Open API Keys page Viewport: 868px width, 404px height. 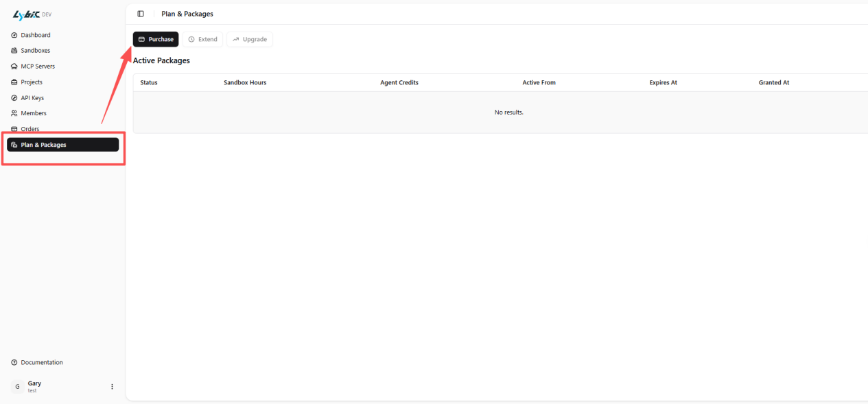coord(32,98)
